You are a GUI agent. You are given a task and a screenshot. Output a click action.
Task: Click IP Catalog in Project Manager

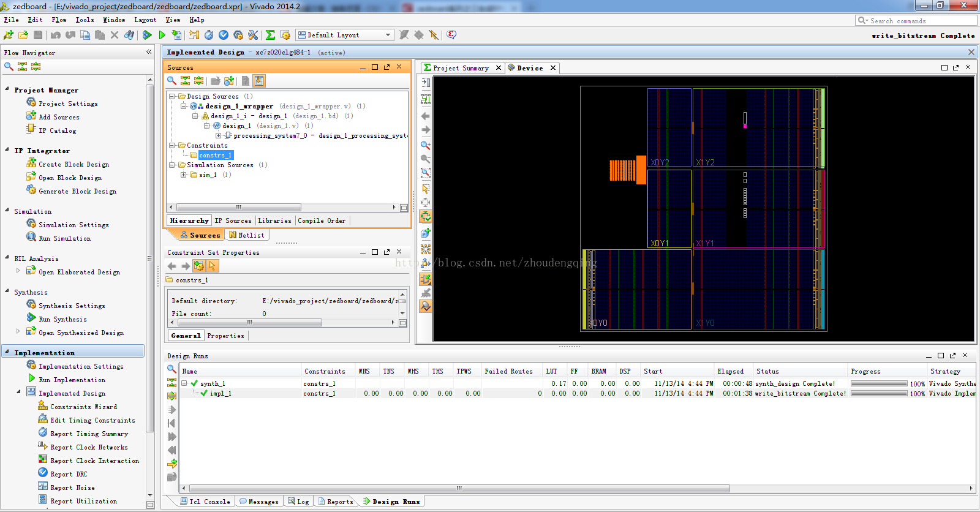(x=58, y=130)
